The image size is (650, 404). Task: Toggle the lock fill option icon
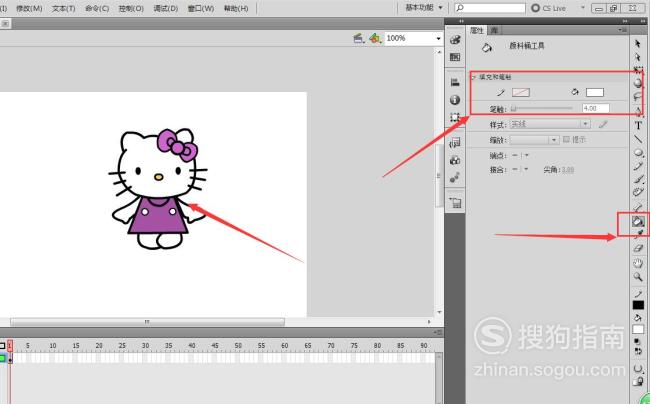[x=638, y=382]
